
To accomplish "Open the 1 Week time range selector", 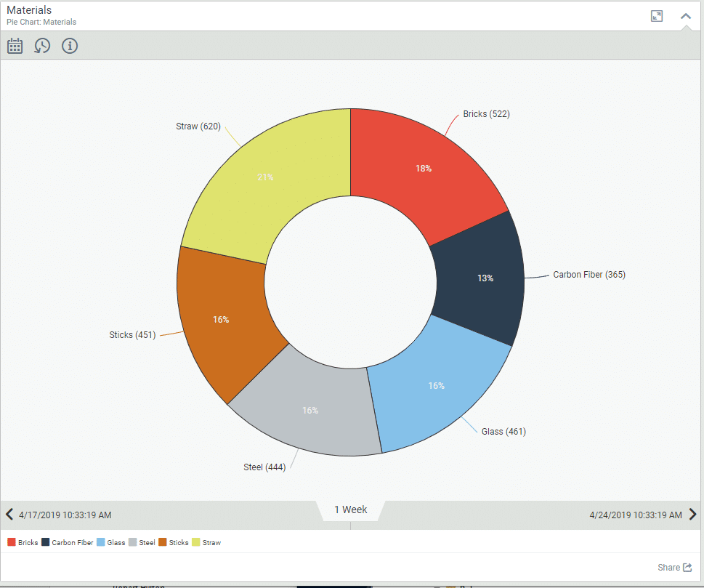I will click(x=350, y=510).
